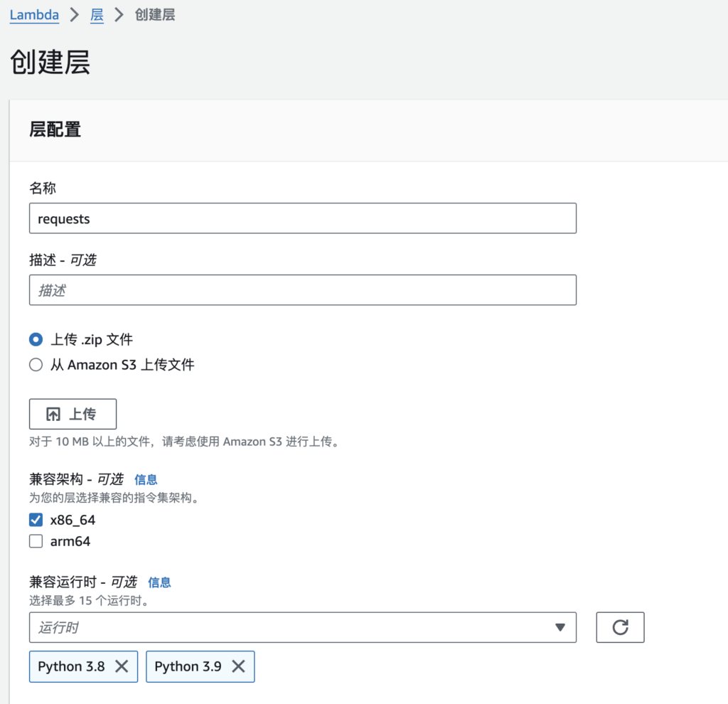The width and height of the screenshot is (728, 704).
Task: Enable the arm64 architecture checkbox
Action: click(x=36, y=541)
